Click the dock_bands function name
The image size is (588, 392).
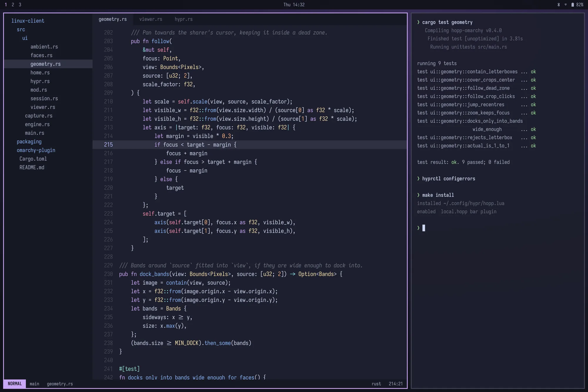click(154, 274)
